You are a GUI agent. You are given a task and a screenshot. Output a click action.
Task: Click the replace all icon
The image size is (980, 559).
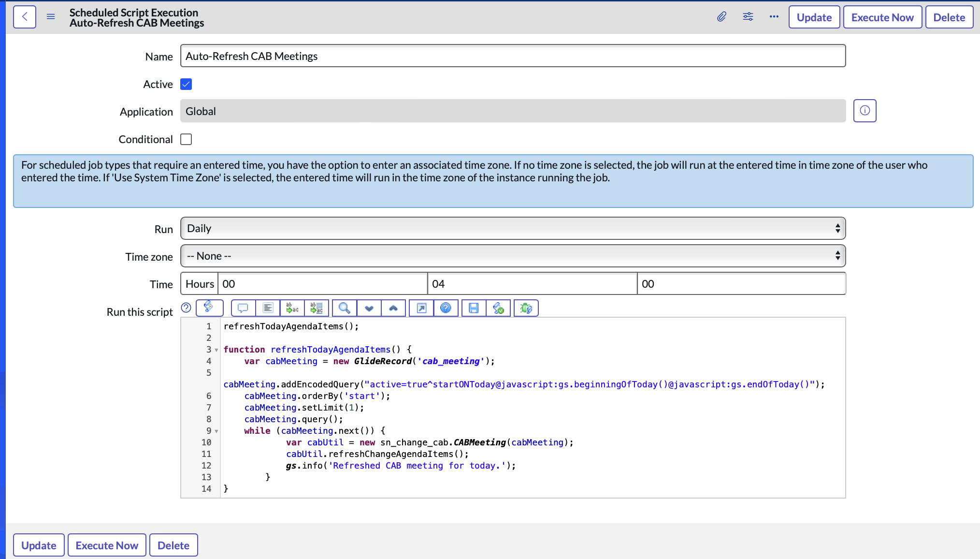coord(317,308)
